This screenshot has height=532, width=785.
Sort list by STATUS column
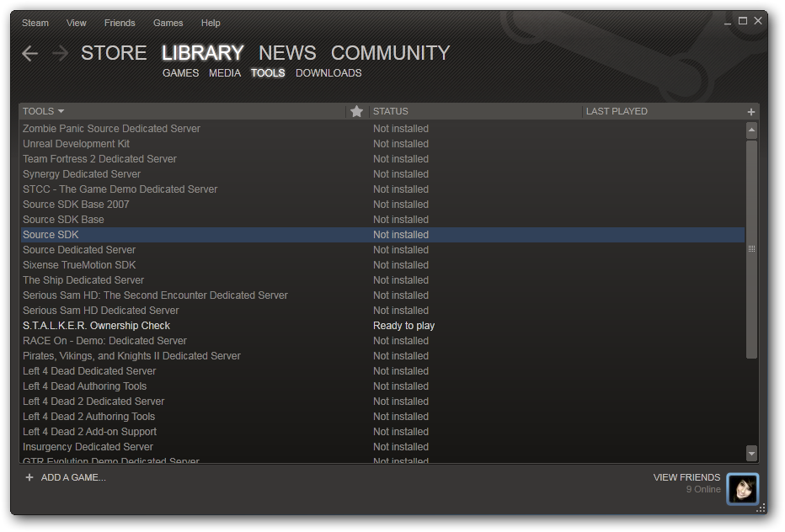(391, 111)
